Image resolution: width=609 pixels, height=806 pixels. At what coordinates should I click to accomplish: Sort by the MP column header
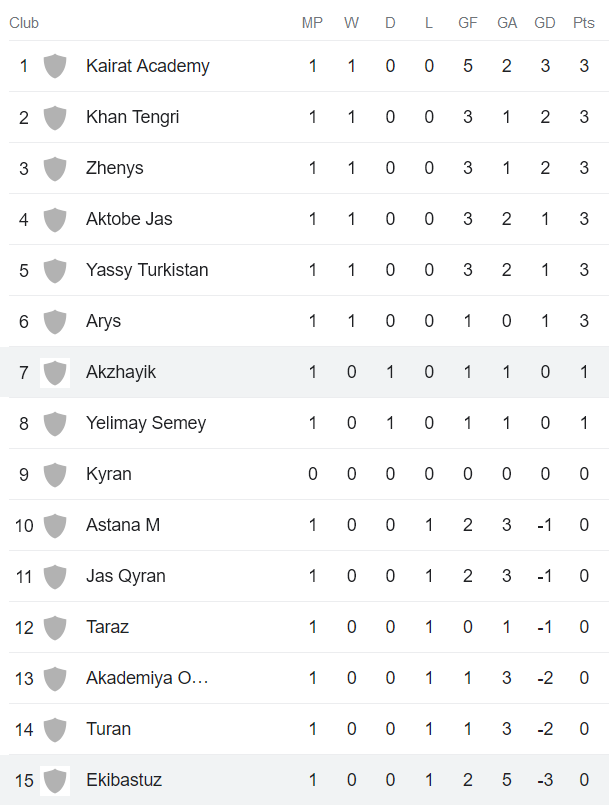tap(312, 23)
